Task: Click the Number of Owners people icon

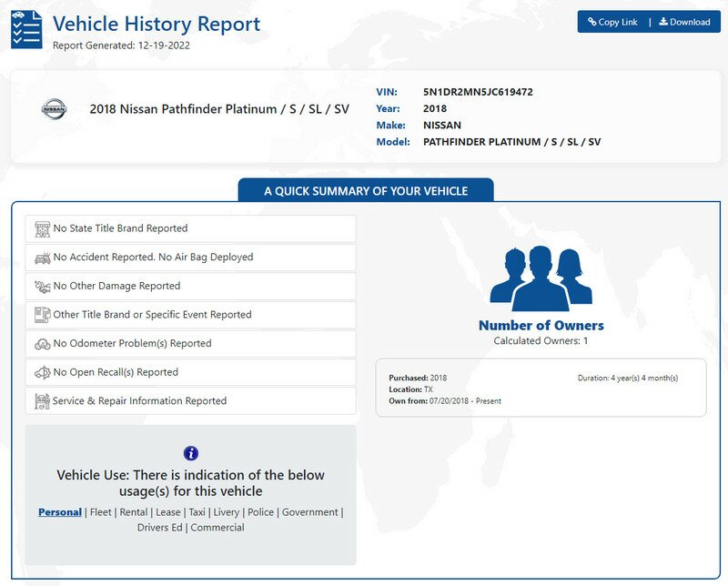Action: [541, 278]
